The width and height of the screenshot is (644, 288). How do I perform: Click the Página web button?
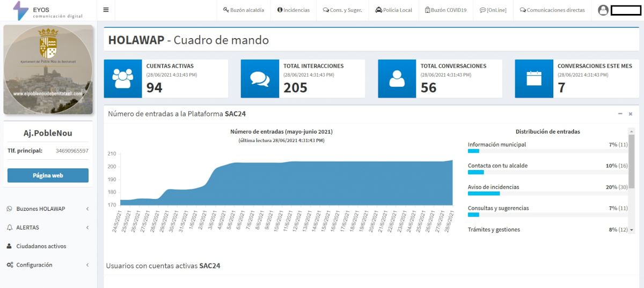(x=48, y=175)
